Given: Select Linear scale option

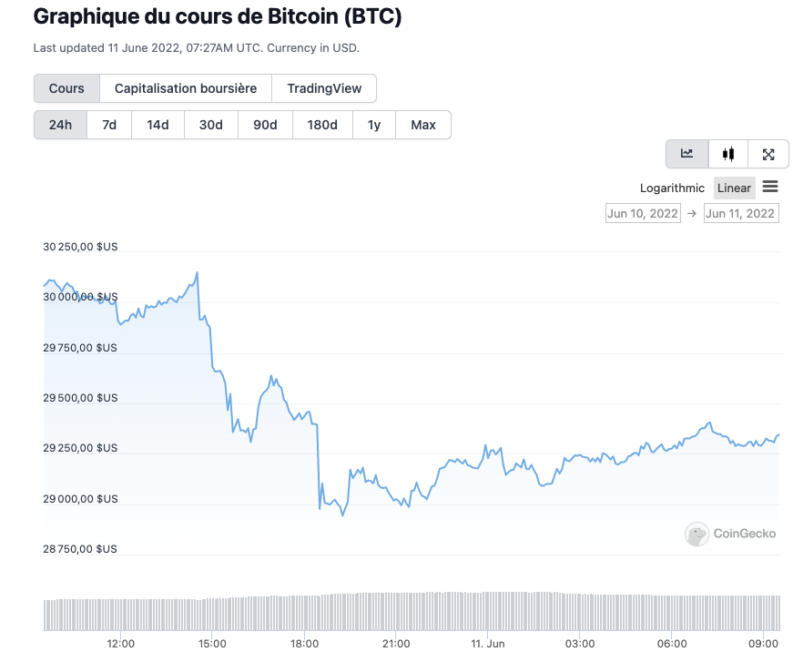Looking at the screenshot, I should point(734,188).
